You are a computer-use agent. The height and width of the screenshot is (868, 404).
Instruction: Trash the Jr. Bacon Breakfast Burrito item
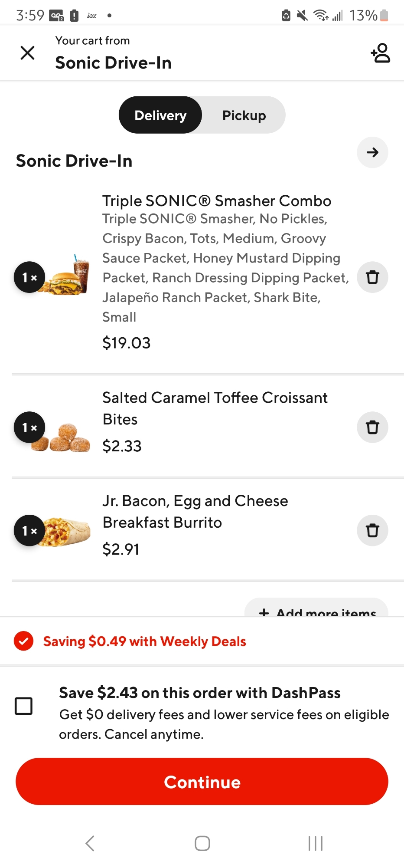point(372,530)
